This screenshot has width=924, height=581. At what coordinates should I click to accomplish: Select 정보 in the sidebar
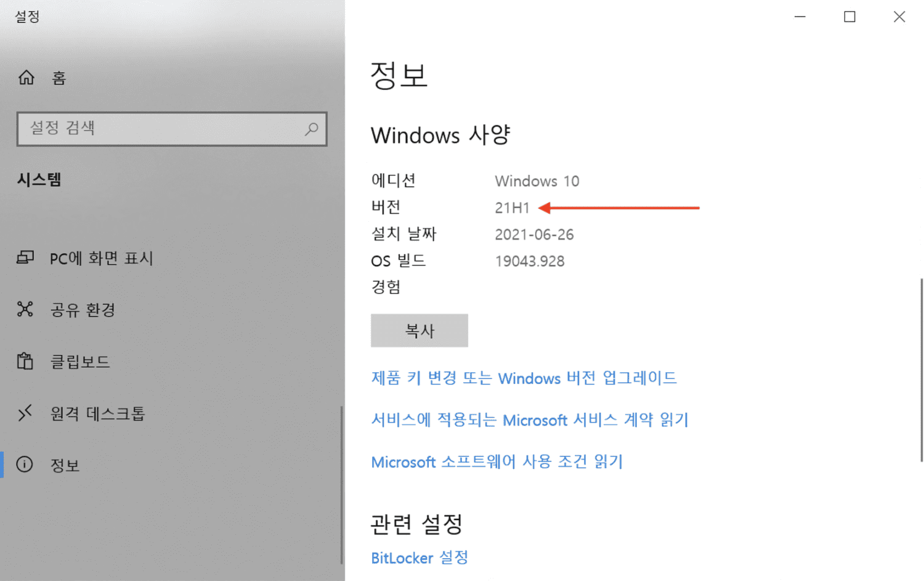pyautogui.click(x=65, y=465)
